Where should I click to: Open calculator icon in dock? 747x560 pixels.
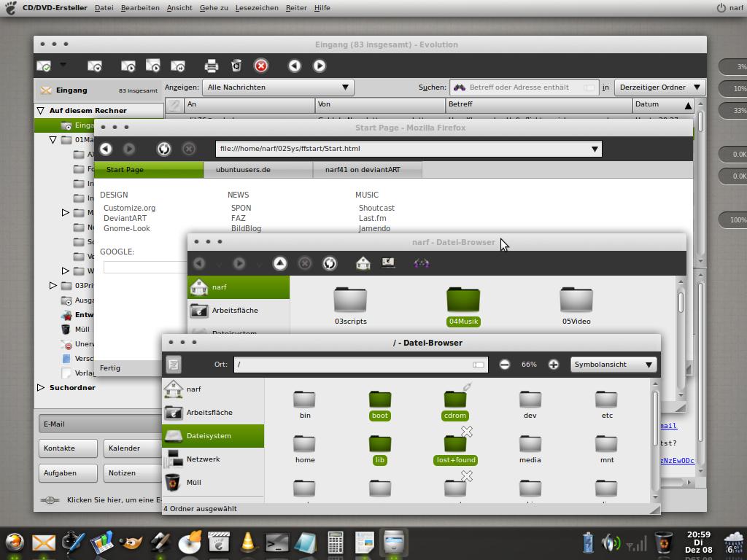(336, 542)
